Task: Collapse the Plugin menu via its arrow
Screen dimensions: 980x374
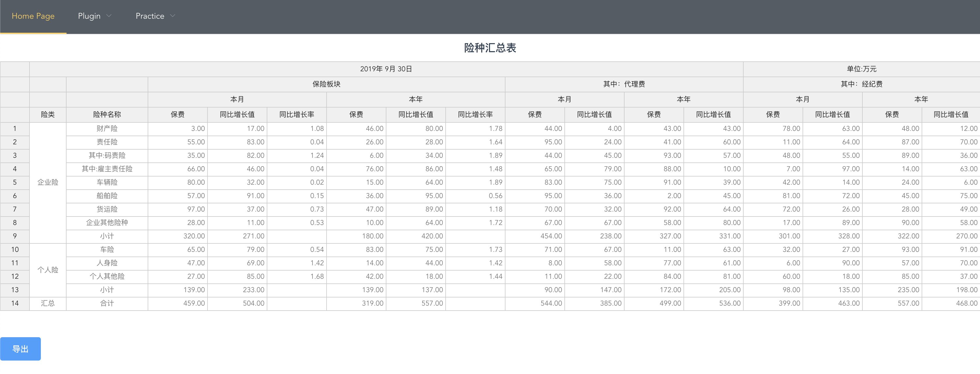Action: click(109, 16)
